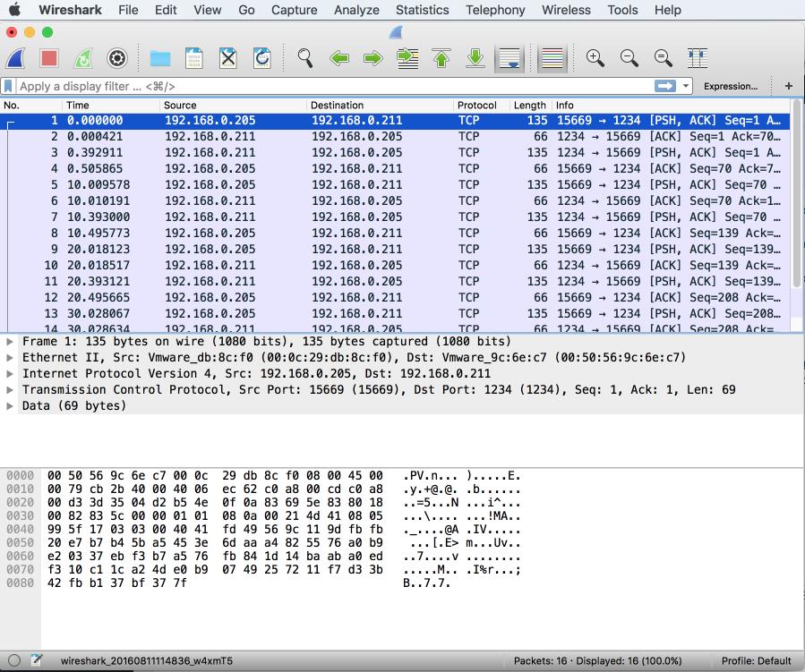Reload this capture file
The image size is (805, 672).
261,58
